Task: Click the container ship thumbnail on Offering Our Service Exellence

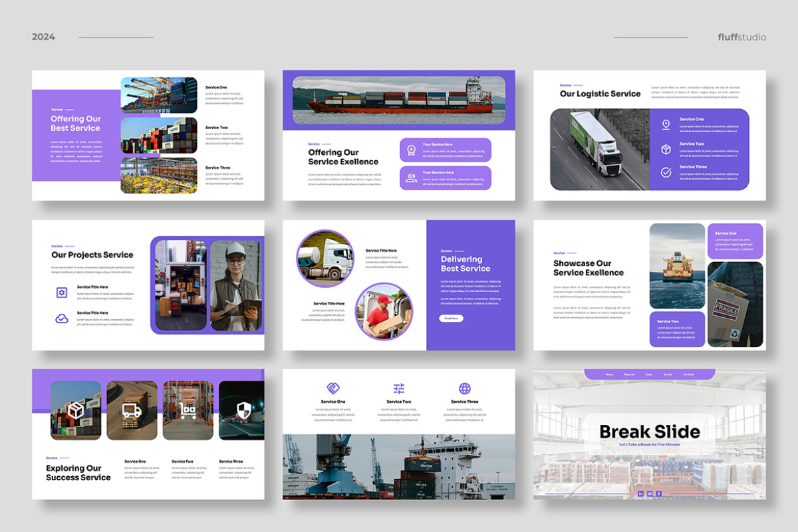Action: [x=399, y=98]
